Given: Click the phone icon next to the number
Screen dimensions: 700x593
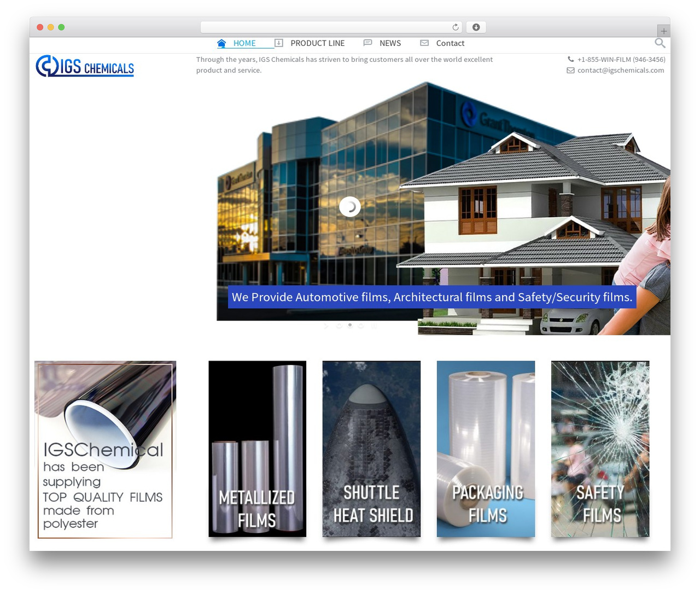Looking at the screenshot, I should pos(570,59).
